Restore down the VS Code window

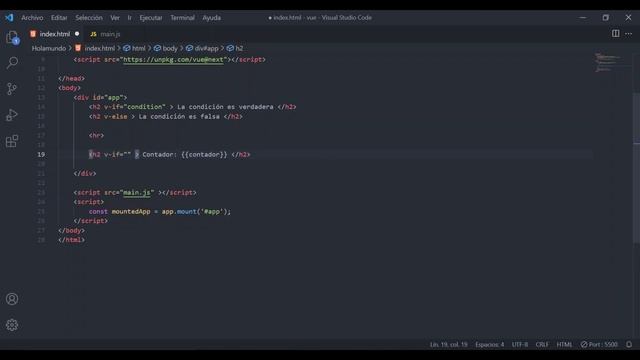(x=606, y=18)
